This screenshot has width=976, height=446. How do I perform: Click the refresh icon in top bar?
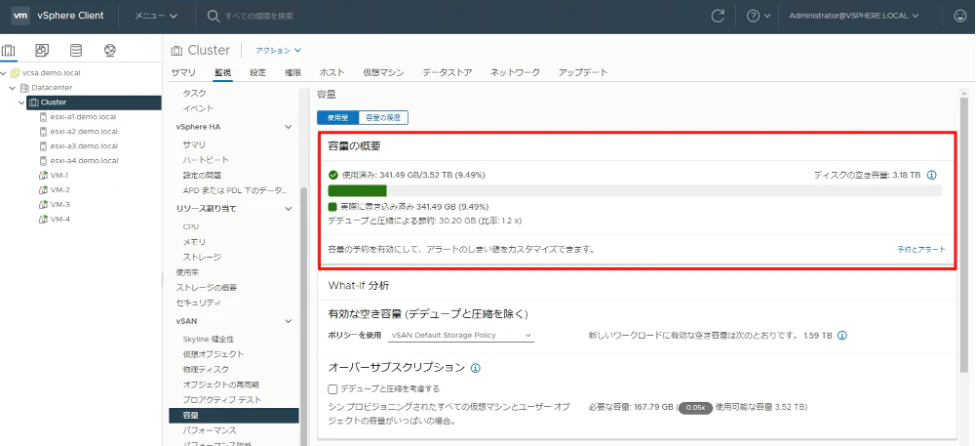tap(718, 16)
